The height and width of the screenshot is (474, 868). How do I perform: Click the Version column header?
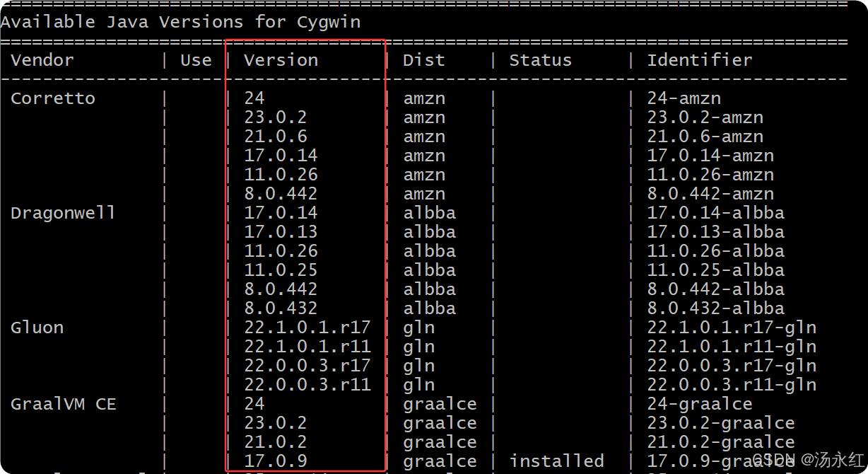(x=281, y=60)
